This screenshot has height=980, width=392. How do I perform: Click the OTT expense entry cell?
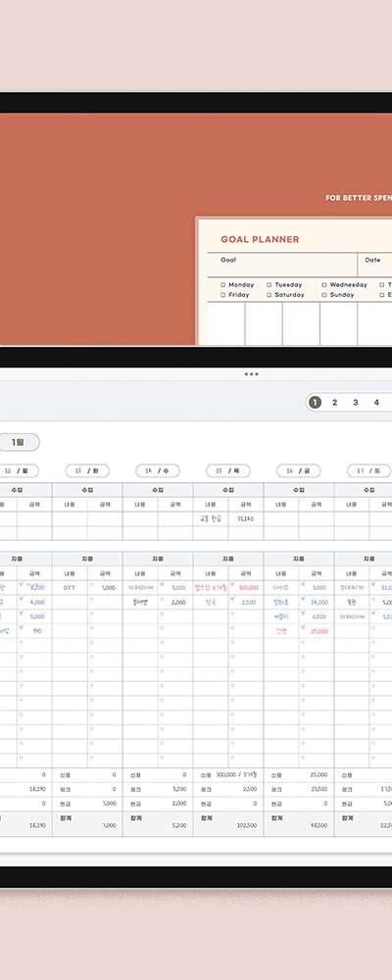[x=70, y=587]
